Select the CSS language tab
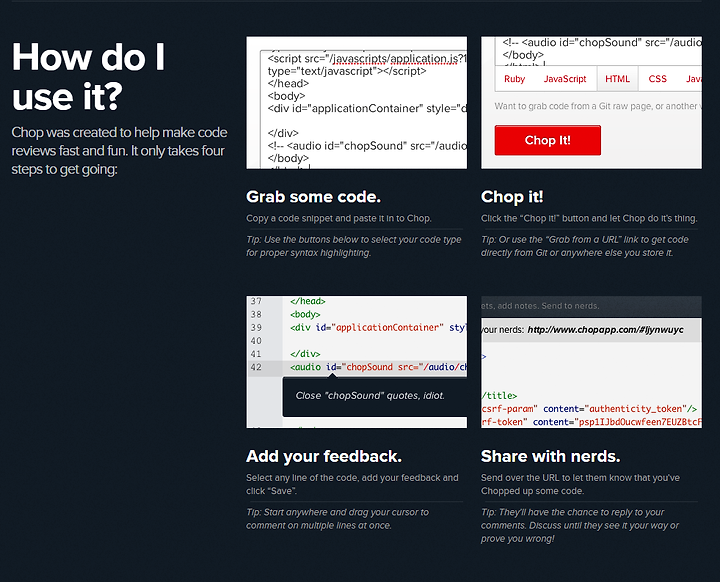This screenshot has width=720, height=582. coord(658,79)
